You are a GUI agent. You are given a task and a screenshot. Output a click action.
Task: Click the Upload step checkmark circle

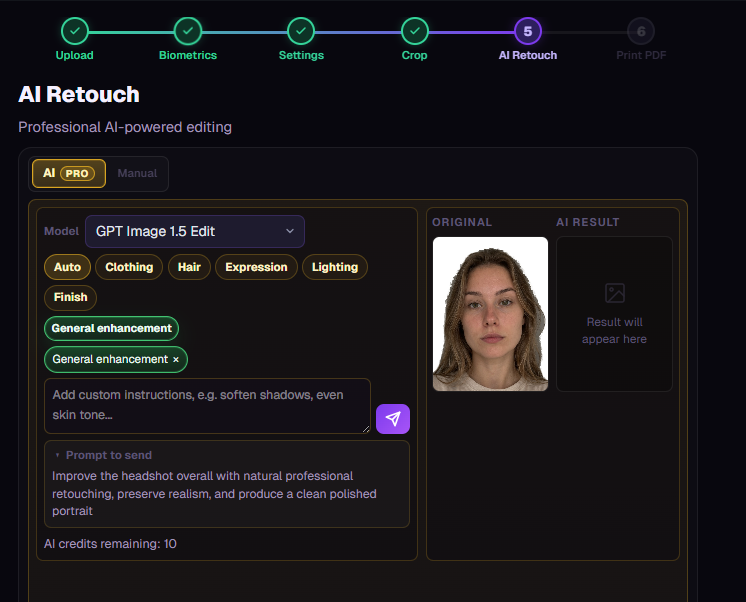[x=75, y=31]
